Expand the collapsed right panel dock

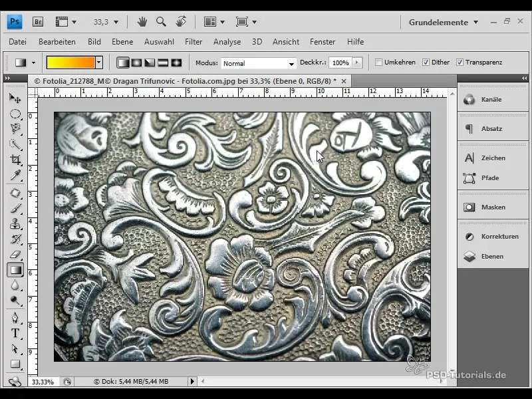[x=525, y=78]
